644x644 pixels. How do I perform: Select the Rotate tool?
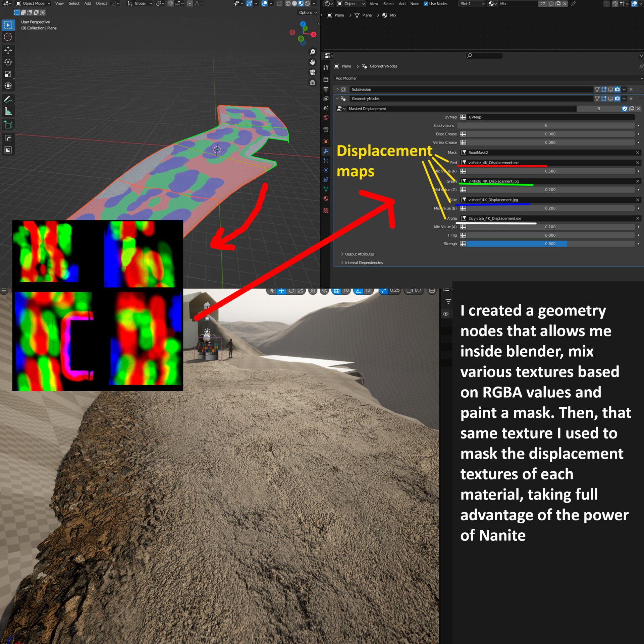pyautogui.click(x=8, y=62)
